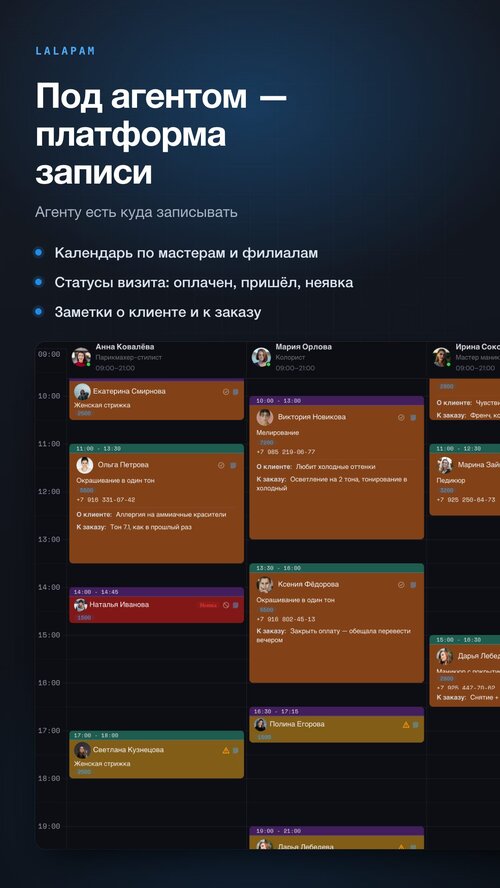Click phone number +7 985 219-06-77
Screen dimensions: 500x888
click(286, 452)
